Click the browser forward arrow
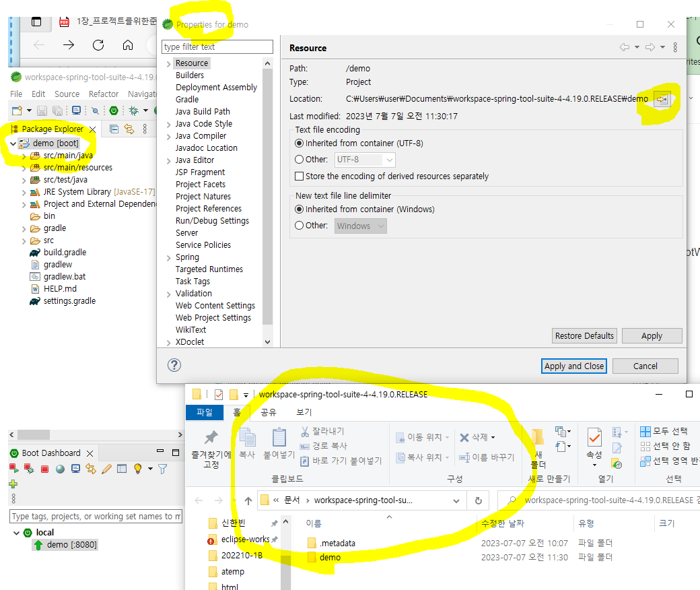Viewport: 700px width, 590px height. [x=68, y=44]
